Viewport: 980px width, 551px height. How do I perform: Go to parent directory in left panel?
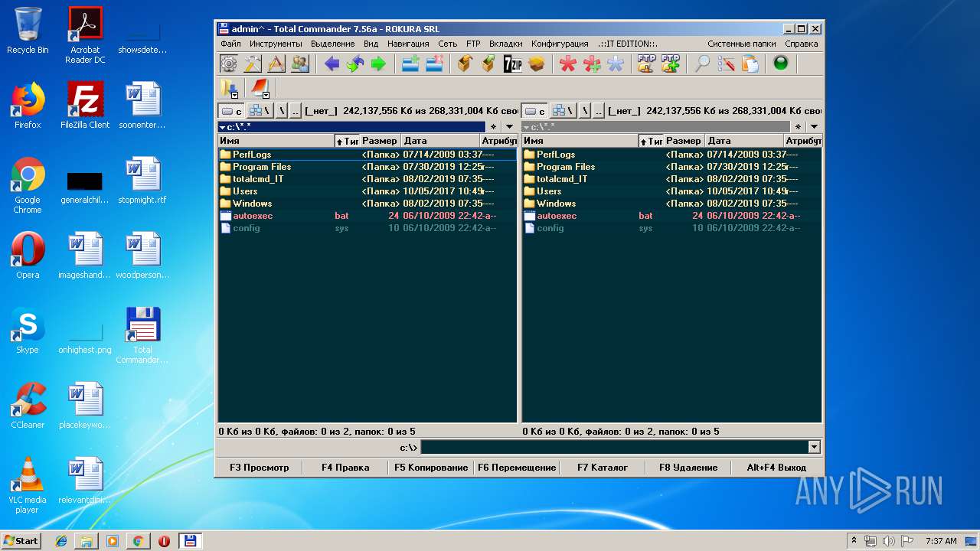coord(296,111)
